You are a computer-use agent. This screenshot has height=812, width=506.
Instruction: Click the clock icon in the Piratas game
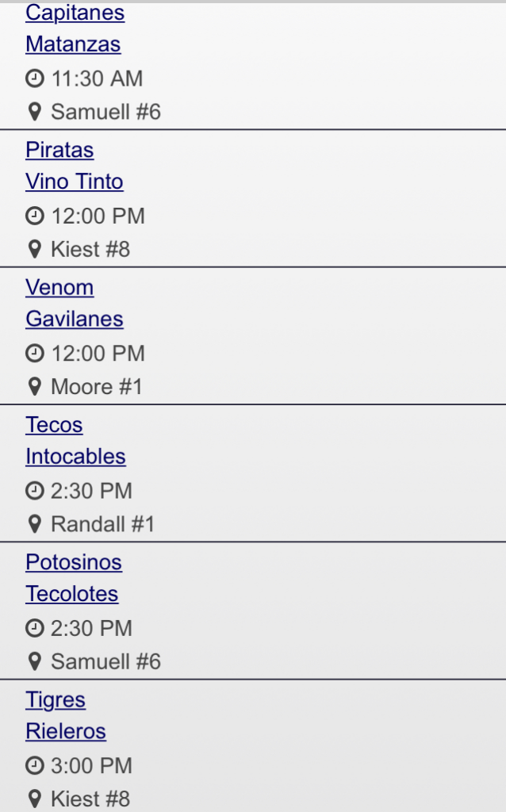point(34,216)
